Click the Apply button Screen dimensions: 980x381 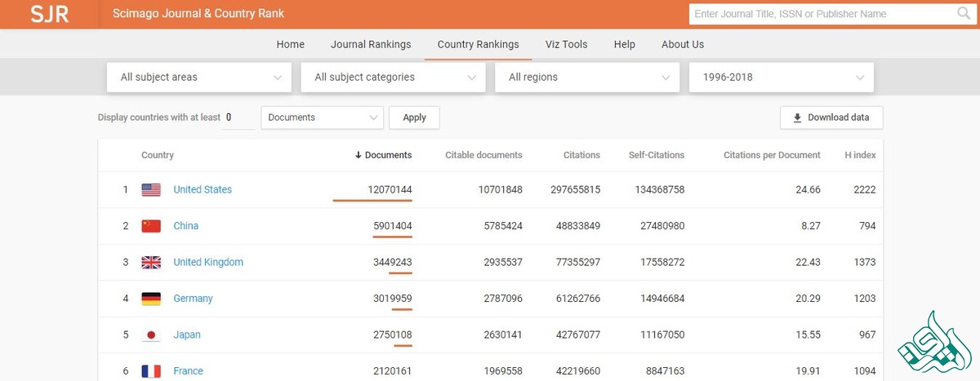tap(415, 117)
